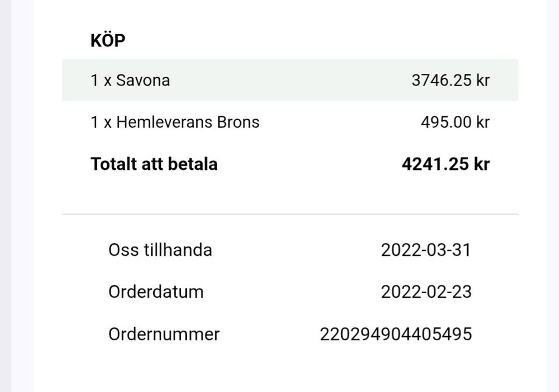The height and width of the screenshot is (392, 559).
Task: Click the Ordernummer label
Action: pos(164,334)
